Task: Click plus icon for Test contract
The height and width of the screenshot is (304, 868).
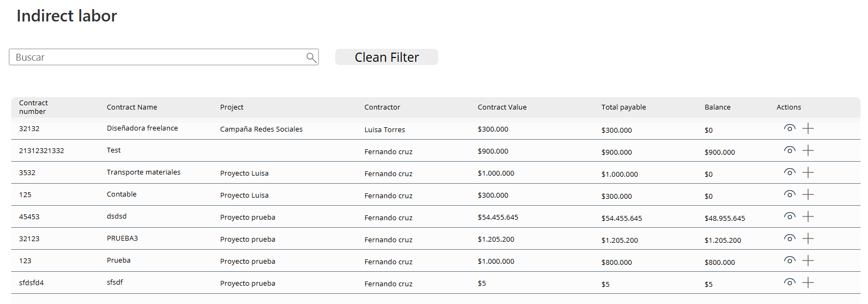Action: (808, 150)
